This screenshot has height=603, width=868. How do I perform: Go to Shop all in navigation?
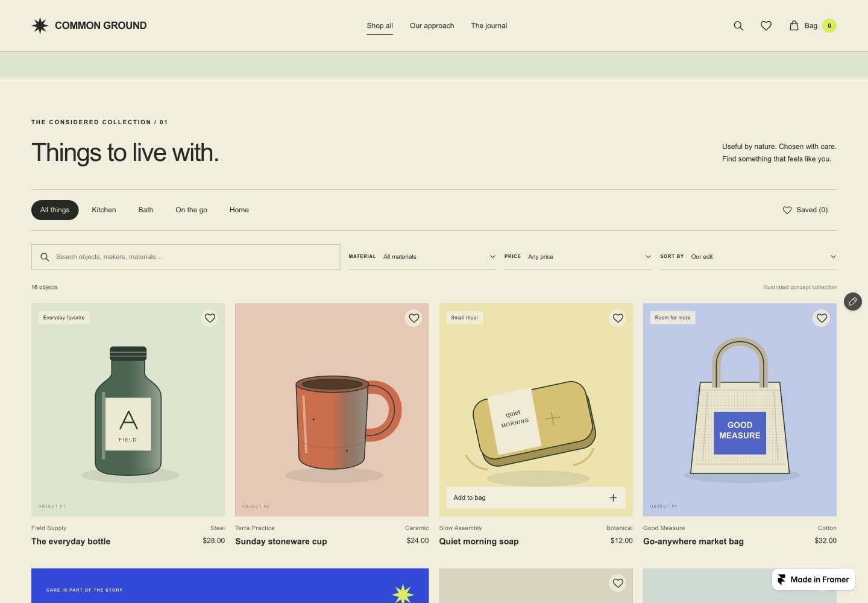point(380,26)
